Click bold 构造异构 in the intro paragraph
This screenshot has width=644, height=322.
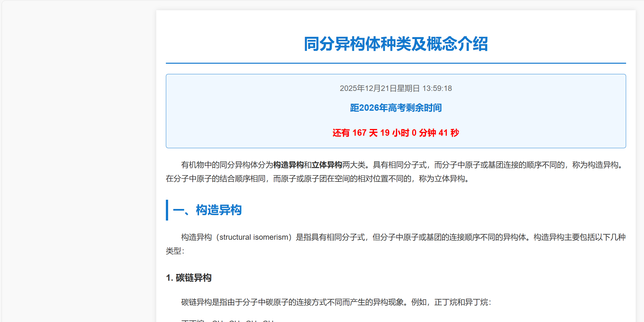pos(288,165)
